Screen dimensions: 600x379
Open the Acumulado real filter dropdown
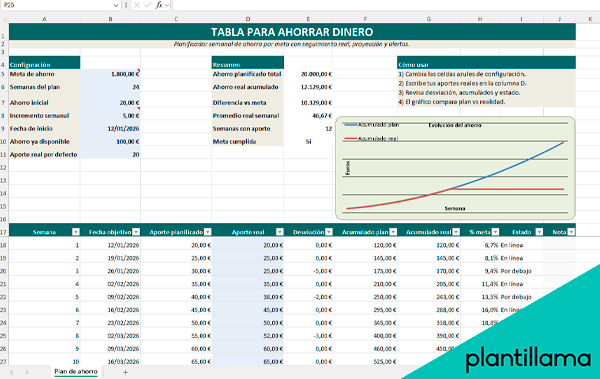456,232
